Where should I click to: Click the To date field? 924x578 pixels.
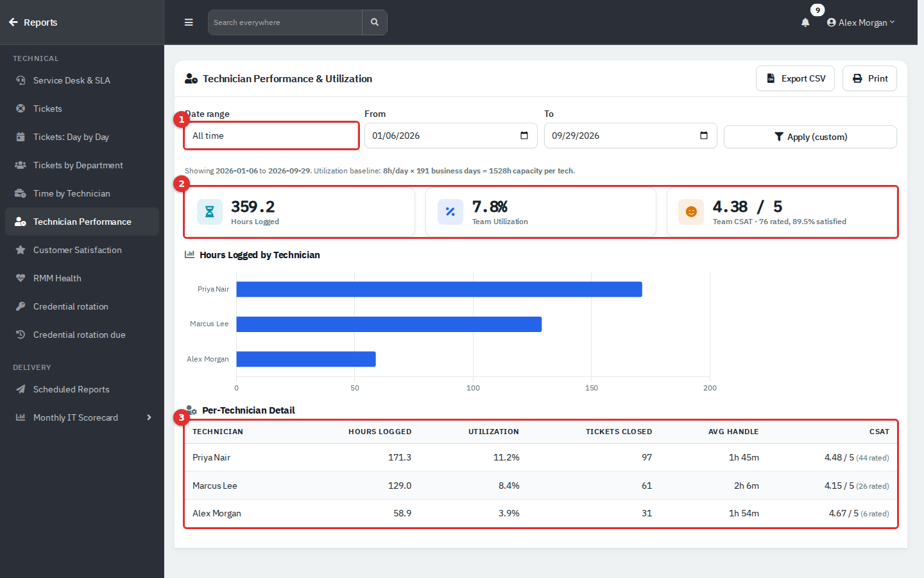[x=631, y=136]
